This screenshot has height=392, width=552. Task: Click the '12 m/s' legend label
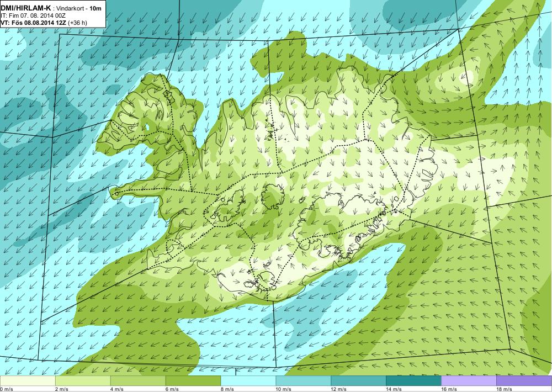[339, 389]
